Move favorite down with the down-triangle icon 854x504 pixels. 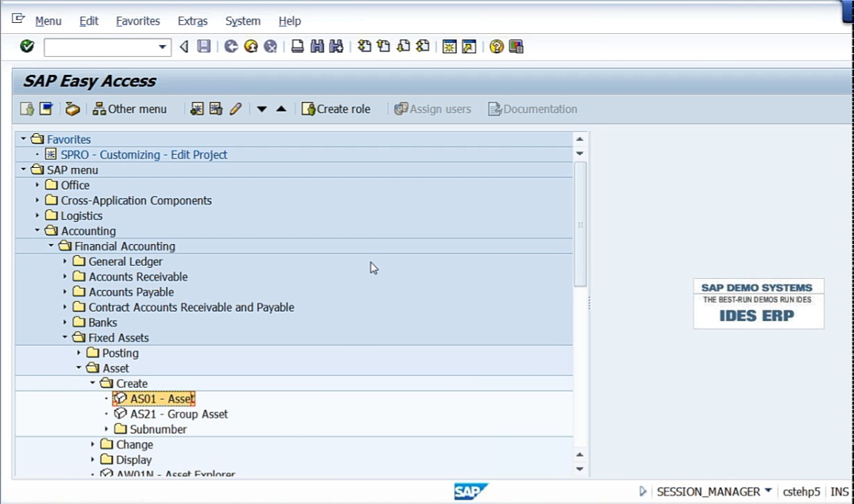click(262, 109)
